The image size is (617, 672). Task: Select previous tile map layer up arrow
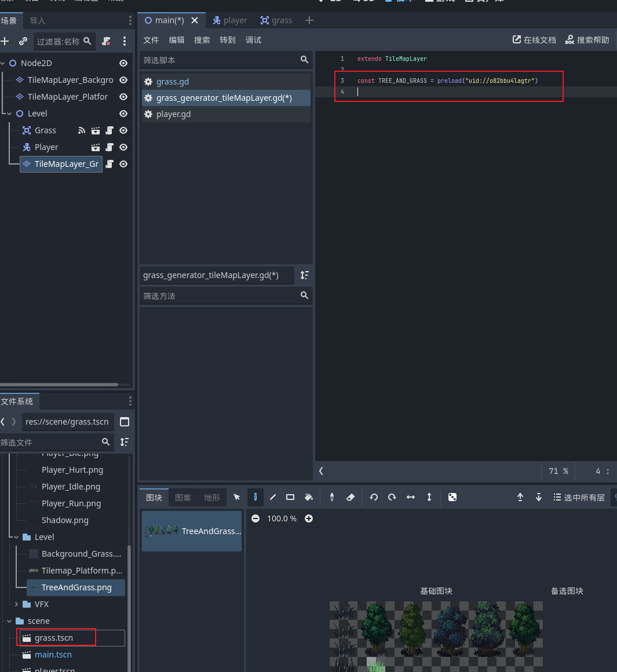pos(520,497)
